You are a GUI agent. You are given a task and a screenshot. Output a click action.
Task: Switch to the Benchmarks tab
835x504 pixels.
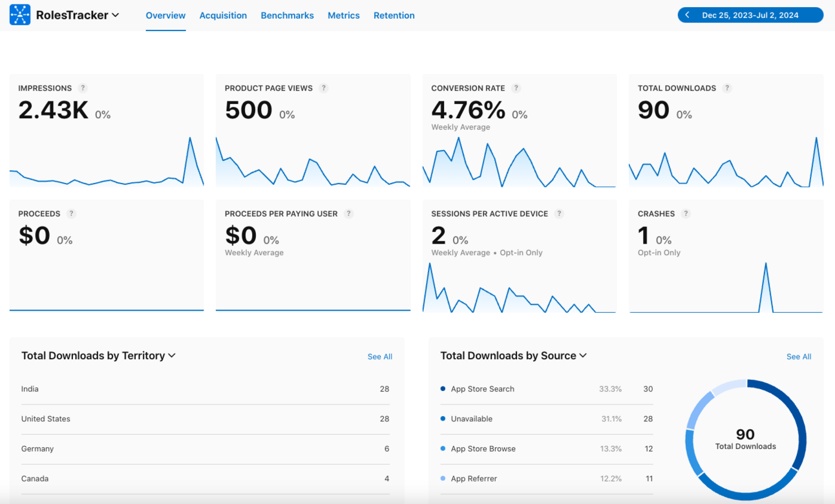287,16
